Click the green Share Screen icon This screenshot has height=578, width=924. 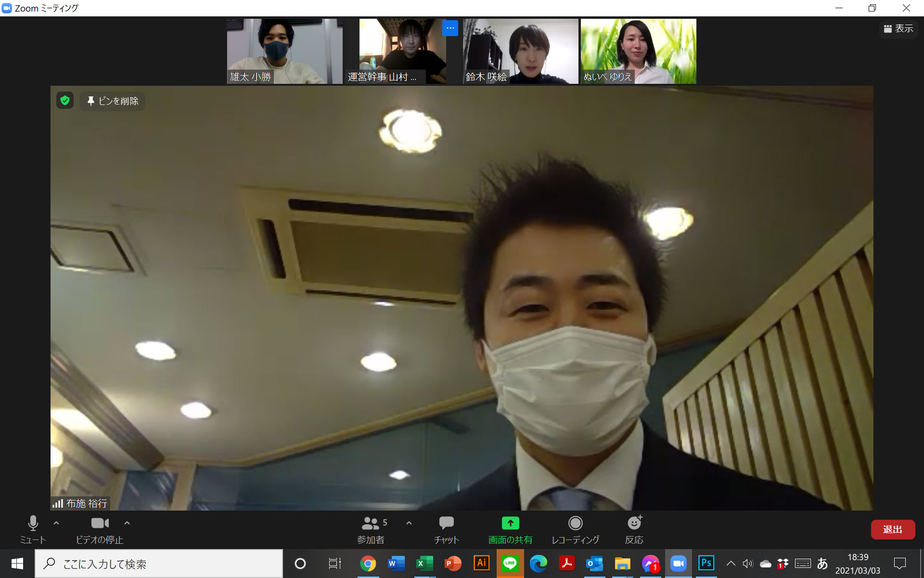coord(510,524)
